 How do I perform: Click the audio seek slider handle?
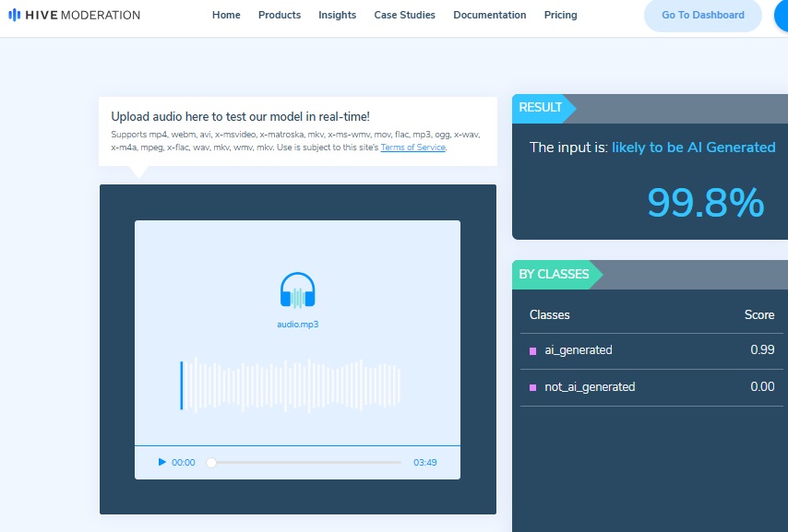(211, 463)
